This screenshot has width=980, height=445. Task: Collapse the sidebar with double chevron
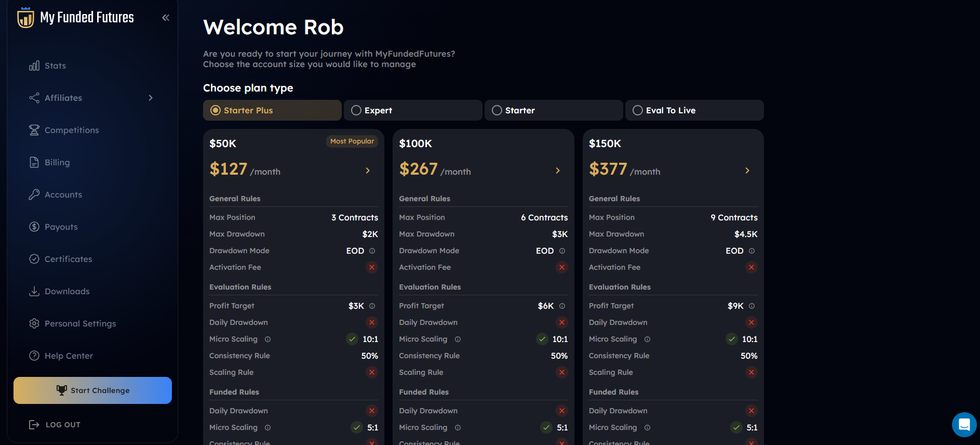[x=166, y=18]
